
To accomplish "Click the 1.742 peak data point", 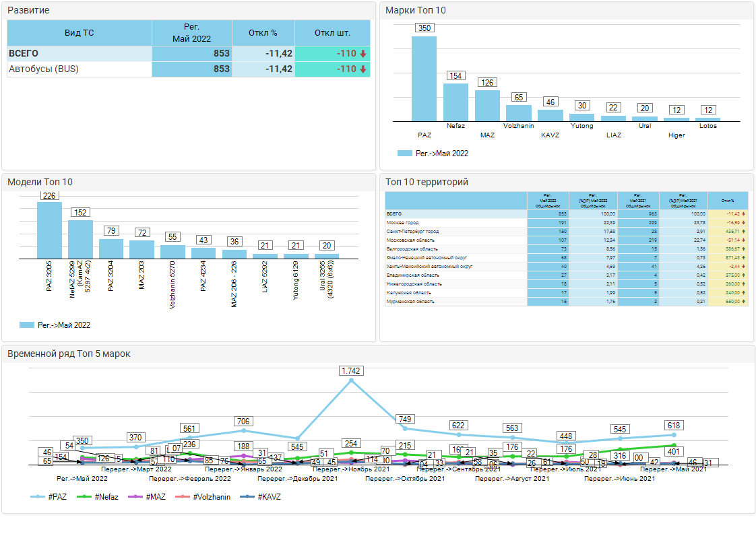I will (351, 381).
